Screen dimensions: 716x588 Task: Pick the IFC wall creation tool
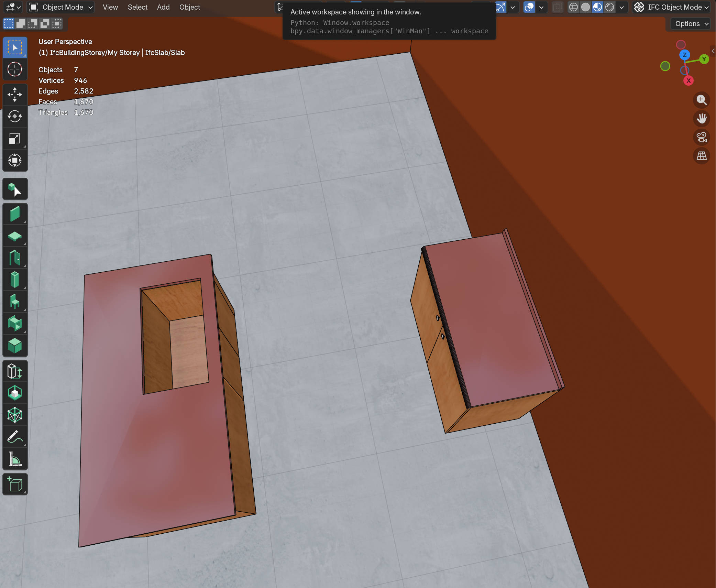pyautogui.click(x=15, y=214)
